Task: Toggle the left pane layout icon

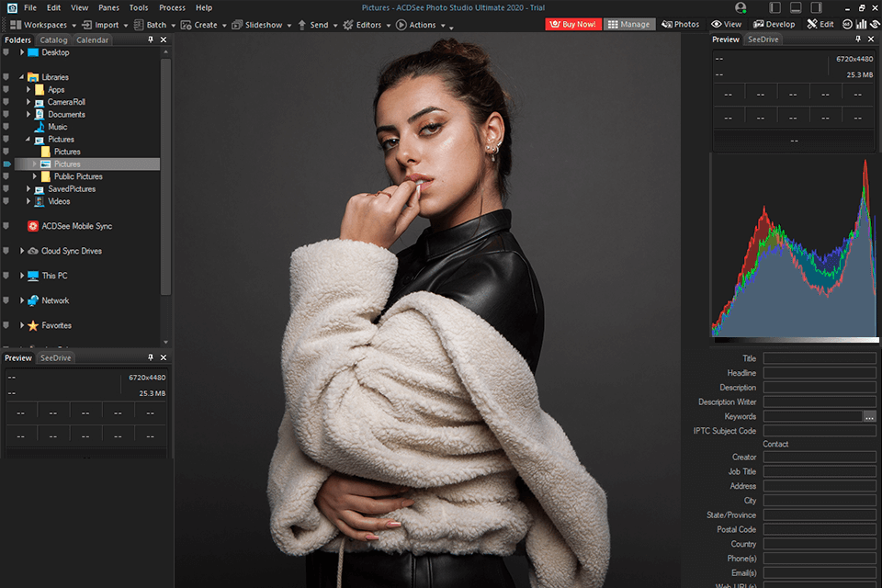Action: [x=775, y=8]
